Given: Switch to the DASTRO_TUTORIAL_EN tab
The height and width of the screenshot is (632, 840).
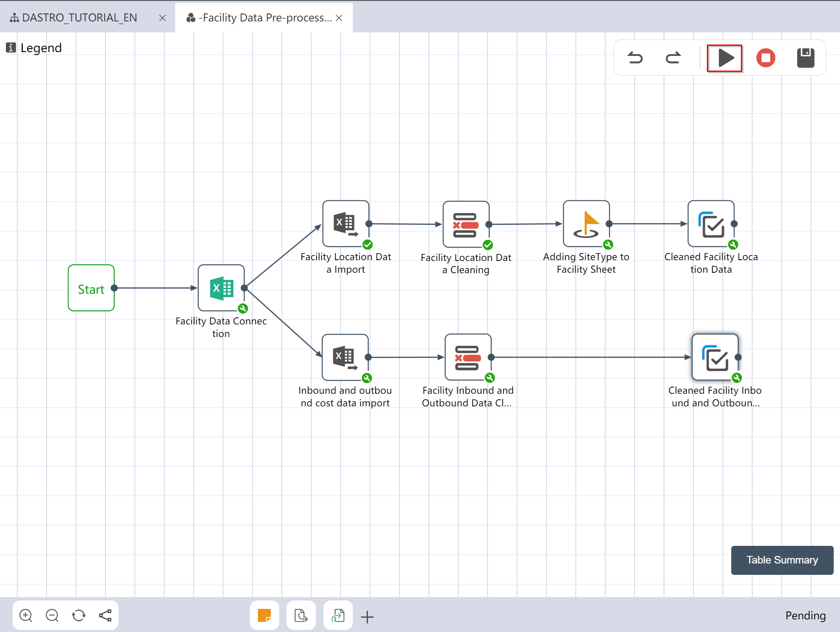Looking at the screenshot, I should [79, 18].
